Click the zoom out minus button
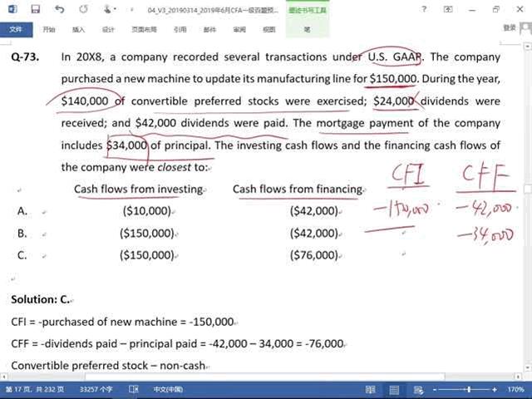The image size is (532, 399). tap(435, 390)
